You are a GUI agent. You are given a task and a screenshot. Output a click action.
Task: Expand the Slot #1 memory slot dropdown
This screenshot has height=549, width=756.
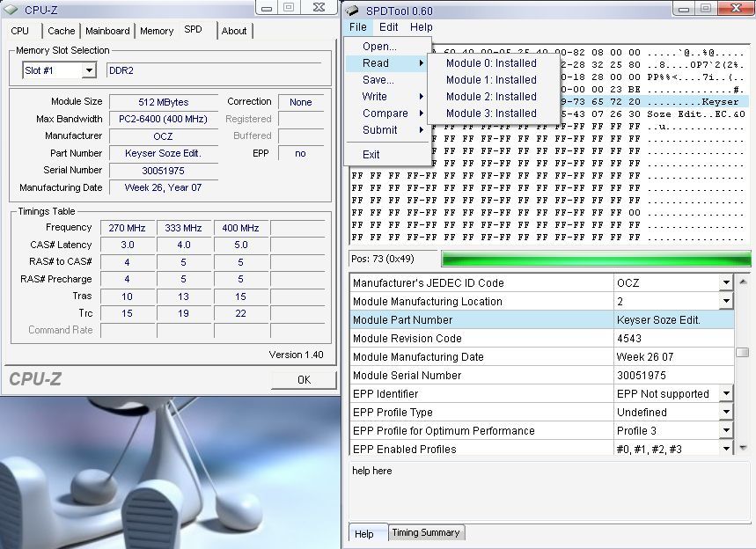tap(89, 70)
